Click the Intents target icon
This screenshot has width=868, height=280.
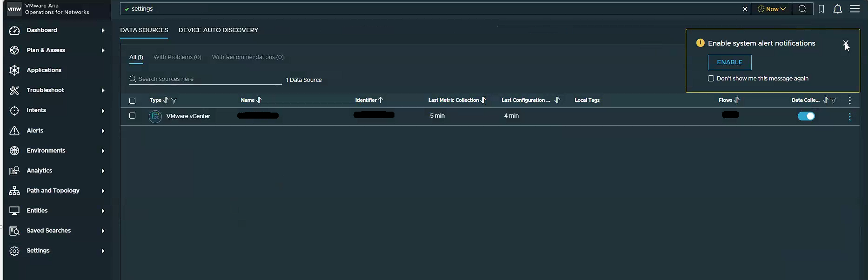tap(14, 110)
